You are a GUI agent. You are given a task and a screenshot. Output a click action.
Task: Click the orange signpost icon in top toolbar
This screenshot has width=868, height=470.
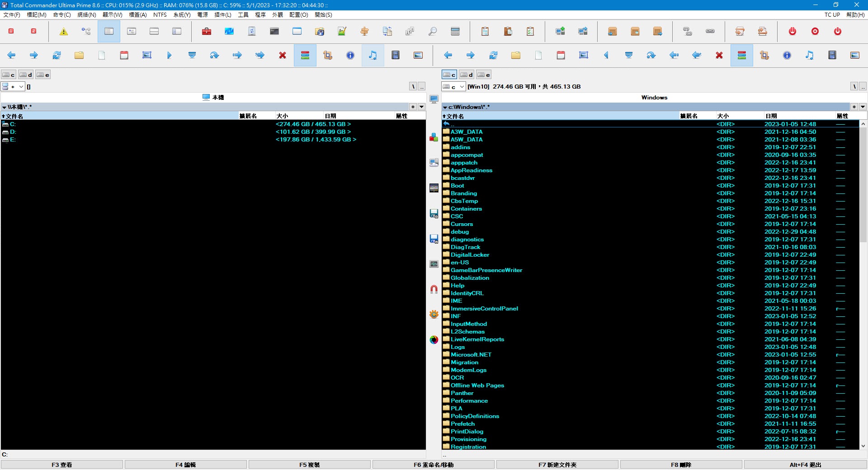click(x=365, y=31)
